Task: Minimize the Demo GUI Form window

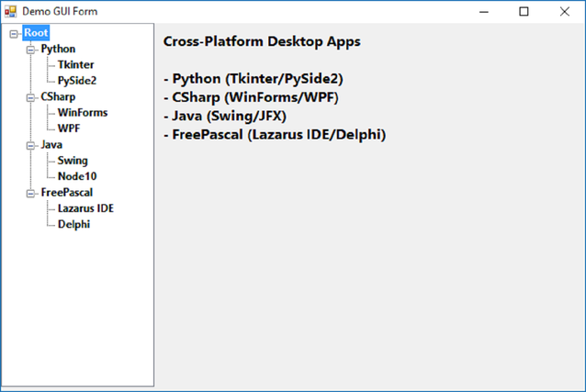Action: pos(484,12)
